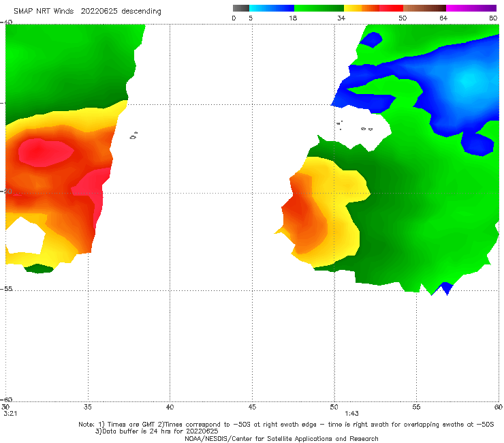Click the red segment of the color bar
The width and height of the screenshot is (504, 443).
391,8
